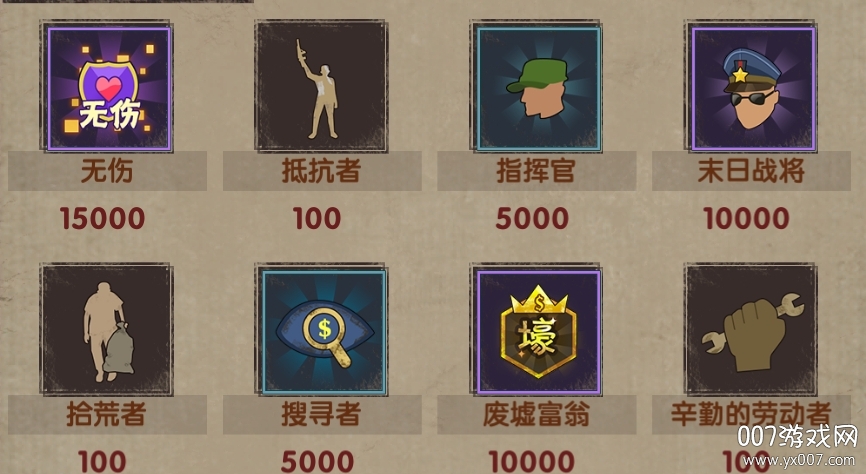The height and width of the screenshot is (474, 866).
Task: Click the 抵抗者 rifle-raising figure icon
Action: (321, 88)
